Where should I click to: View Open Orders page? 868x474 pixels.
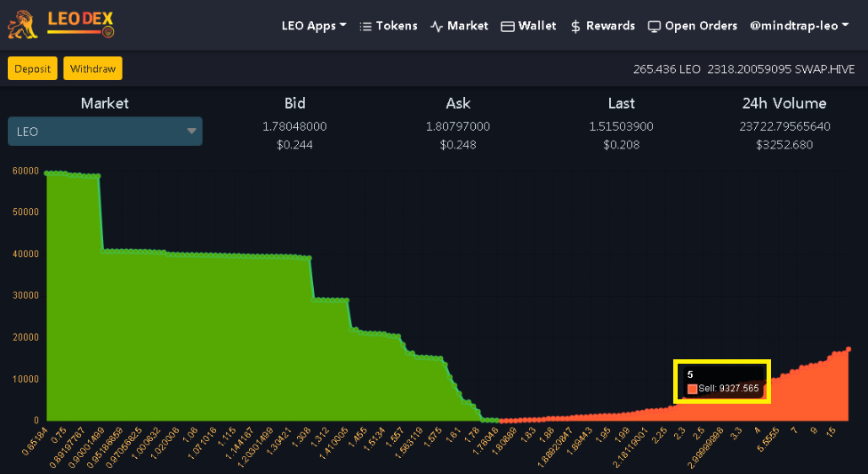693,26
